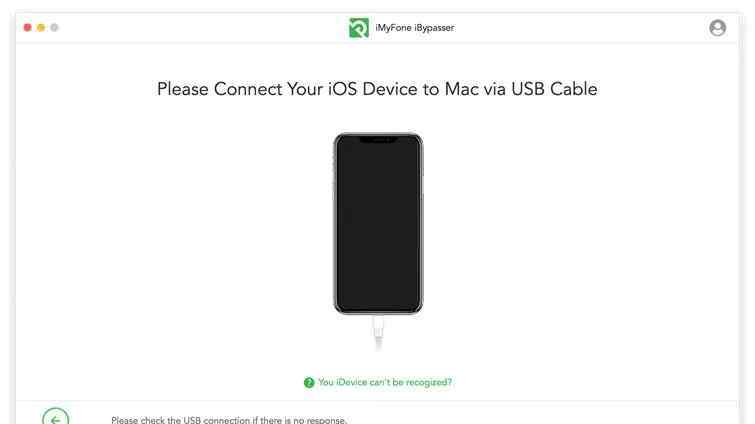Open the user account profile icon
This screenshot has height=424, width=755.
[717, 28]
